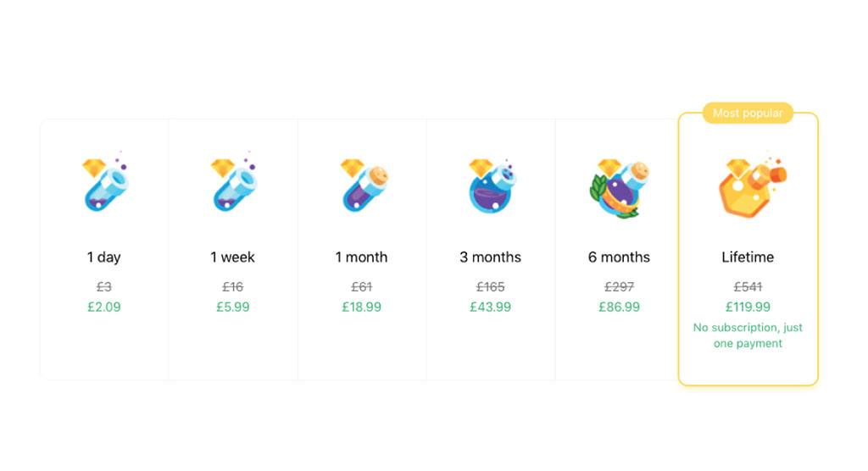Image resolution: width=868 pixels, height=471 pixels.
Task: Click the 'No subscription, just one payment' text
Action: point(748,335)
